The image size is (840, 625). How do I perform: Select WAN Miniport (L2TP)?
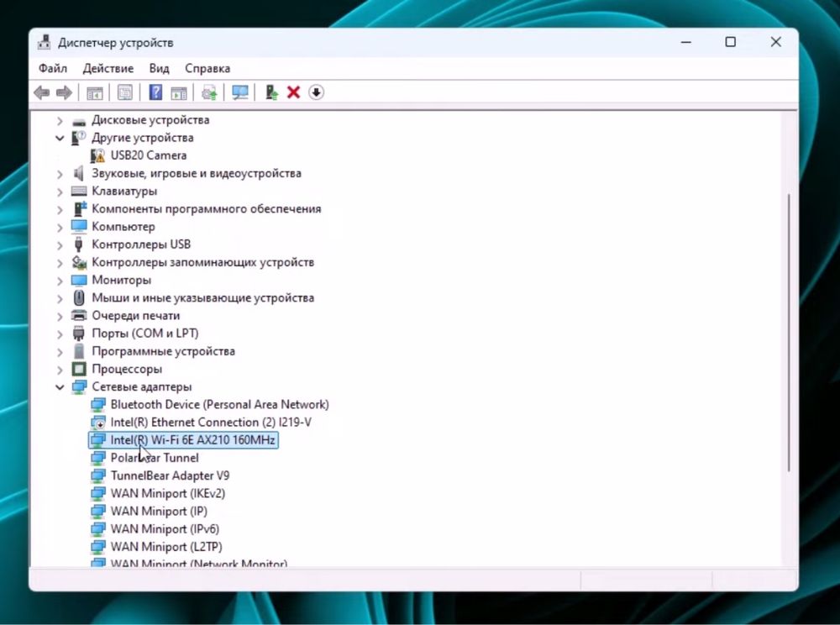tap(166, 547)
